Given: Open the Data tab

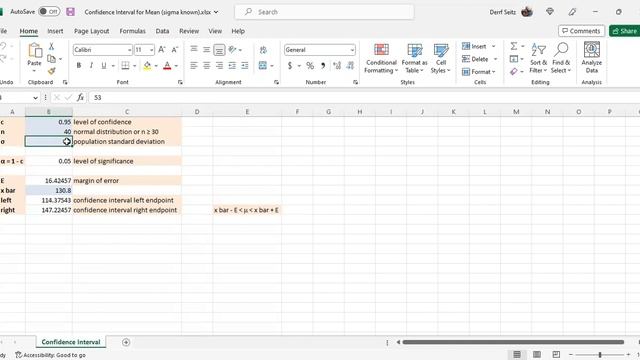Looking at the screenshot, I should pos(162,31).
